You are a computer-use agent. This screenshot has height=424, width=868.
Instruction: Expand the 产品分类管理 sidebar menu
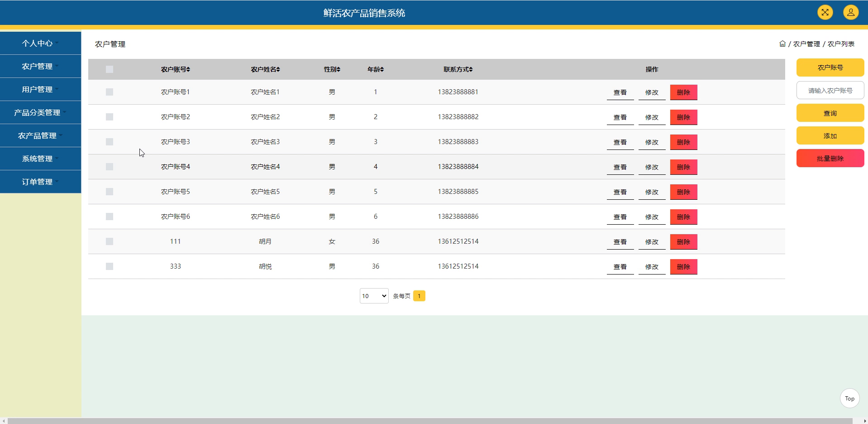click(41, 112)
